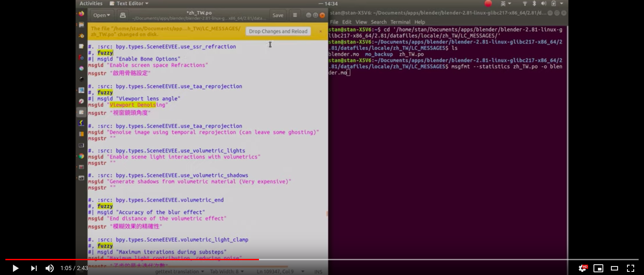Open the Terminal File menu
Viewport: 644px width, 275px height.
pos(334,22)
